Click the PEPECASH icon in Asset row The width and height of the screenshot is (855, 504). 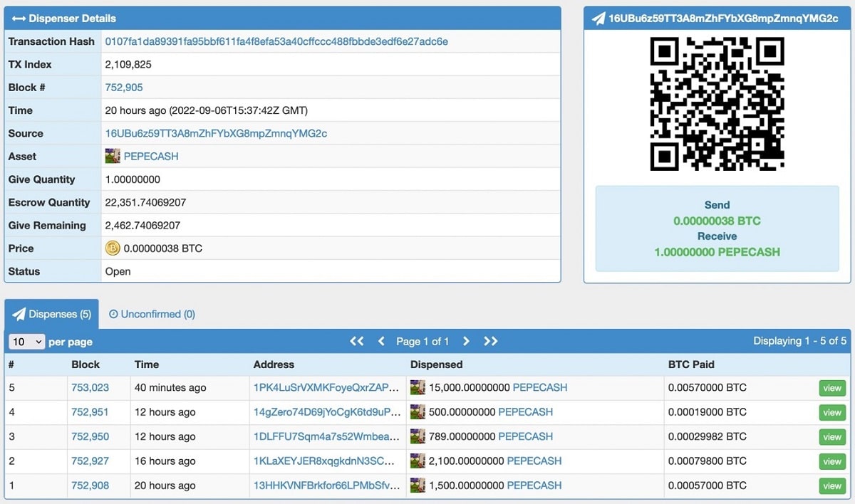pyautogui.click(x=113, y=156)
